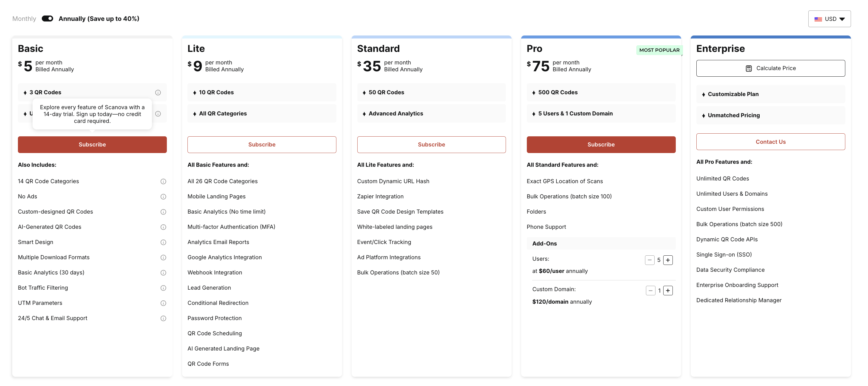
Task: Click the US flag icon in currency selector
Action: tap(818, 19)
